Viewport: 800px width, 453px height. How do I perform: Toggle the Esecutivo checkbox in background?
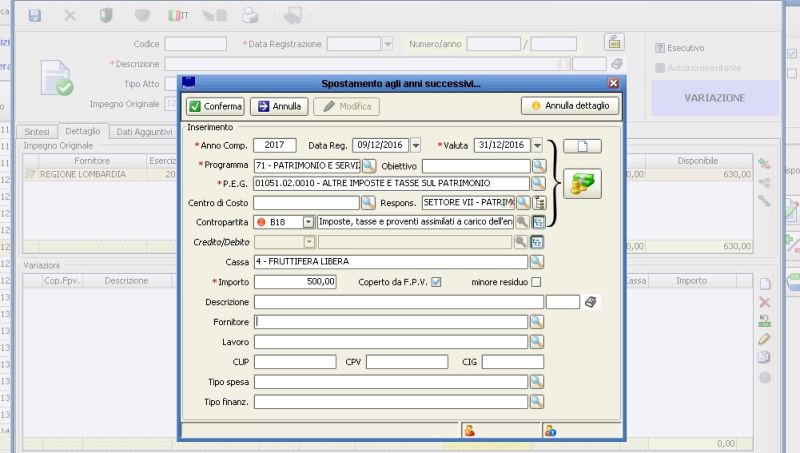660,48
